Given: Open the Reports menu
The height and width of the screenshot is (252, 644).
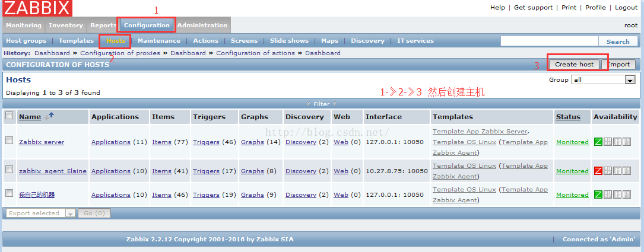Looking at the screenshot, I should pyautogui.click(x=103, y=25).
